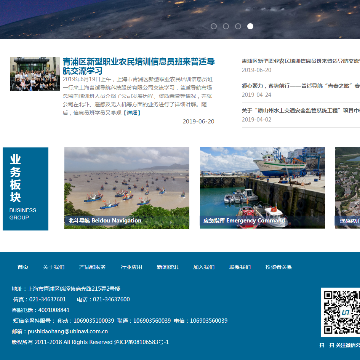The image size is (360, 360).
Task: Click the 2019-06-20 article date
Action: point(198,121)
